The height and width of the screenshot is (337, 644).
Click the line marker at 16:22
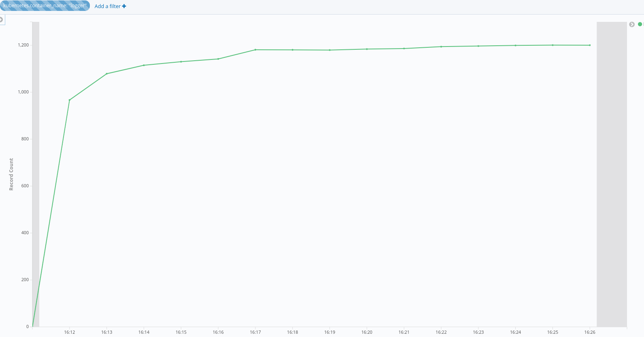tap(441, 47)
